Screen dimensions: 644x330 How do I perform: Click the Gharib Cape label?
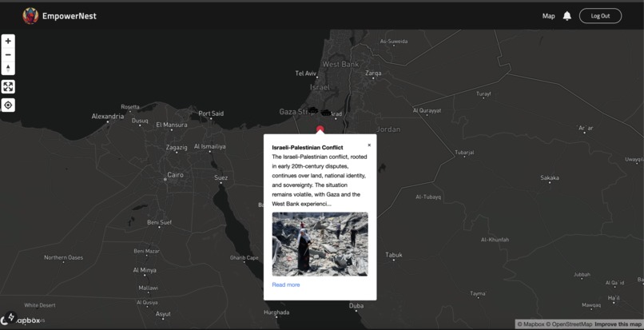(x=244, y=258)
